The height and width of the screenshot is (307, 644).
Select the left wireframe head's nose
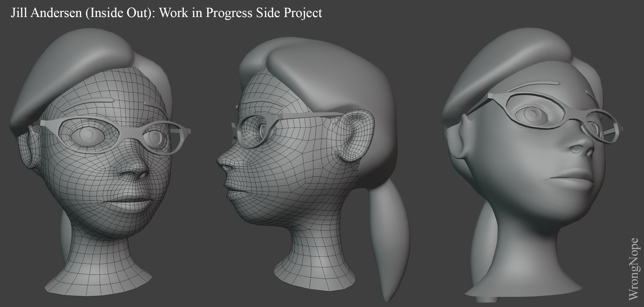click(133, 173)
